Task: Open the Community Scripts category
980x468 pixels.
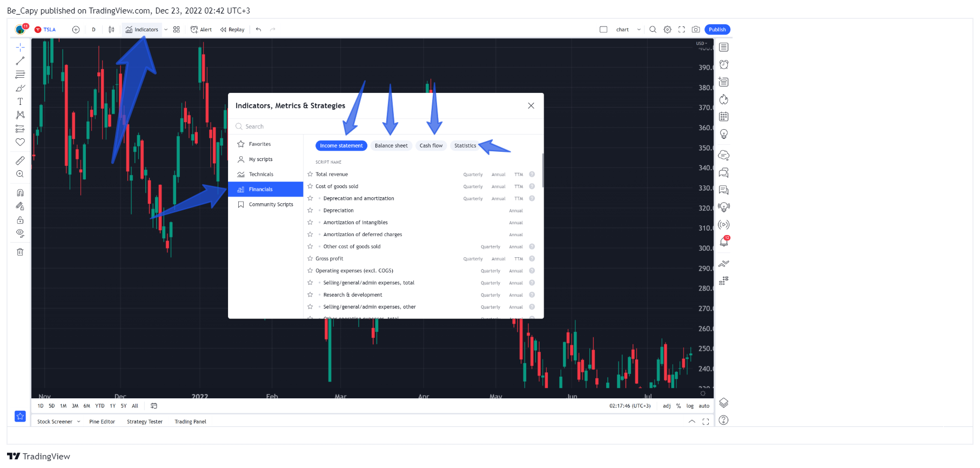Action: tap(265, 205)
